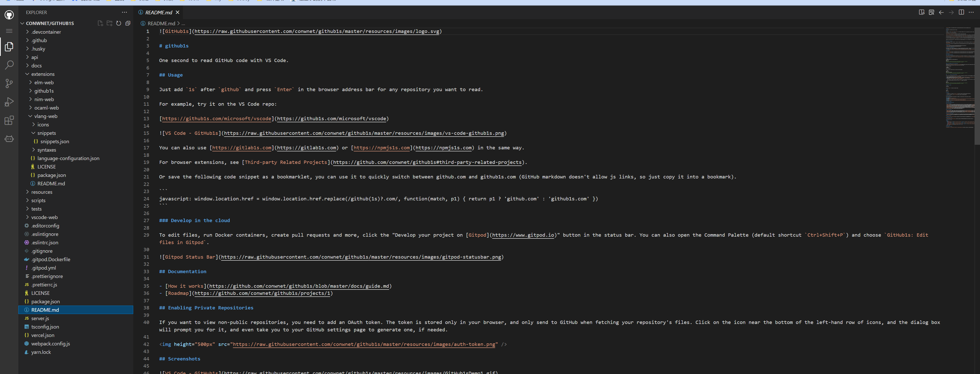
Task: Click line number 27 in the gutter
Action: tap(146, 220)
